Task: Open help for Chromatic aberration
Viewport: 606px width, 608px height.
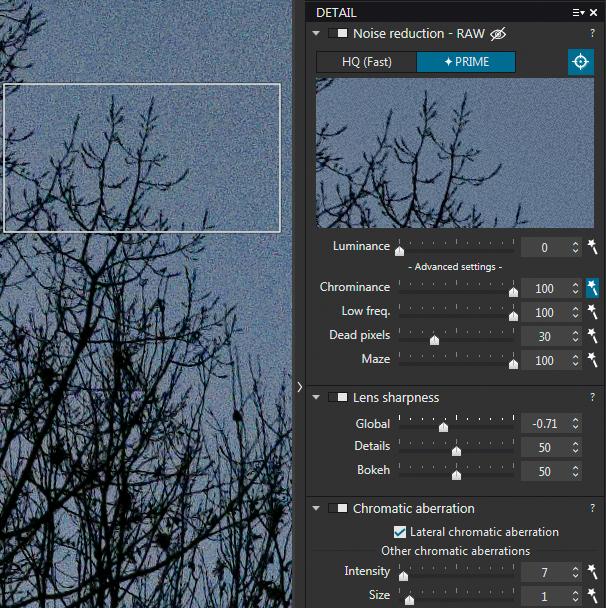Action: coord(592,508)
